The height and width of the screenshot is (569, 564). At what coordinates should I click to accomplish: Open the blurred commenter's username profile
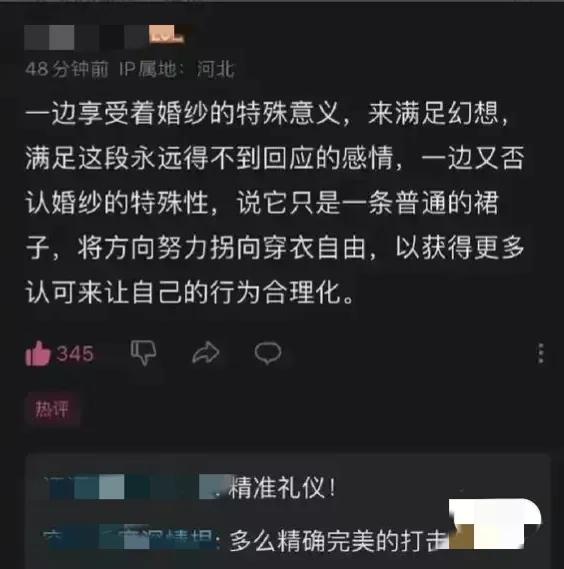click(x=86, y=37)
